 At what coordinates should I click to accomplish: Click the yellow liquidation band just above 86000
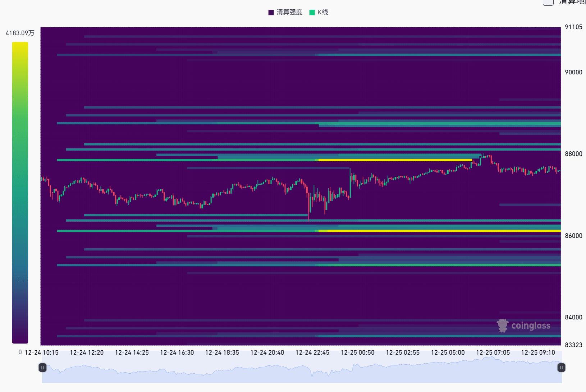pos(442,231)
